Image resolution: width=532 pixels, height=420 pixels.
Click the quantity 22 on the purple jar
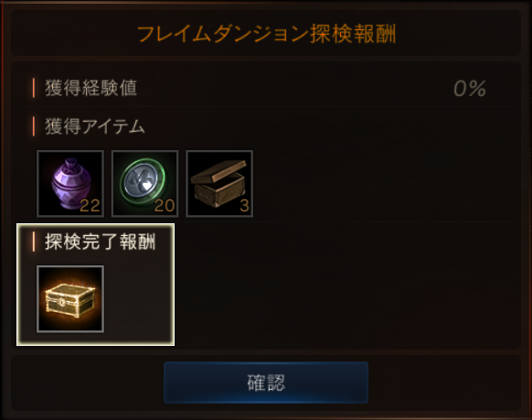(90, 206)
